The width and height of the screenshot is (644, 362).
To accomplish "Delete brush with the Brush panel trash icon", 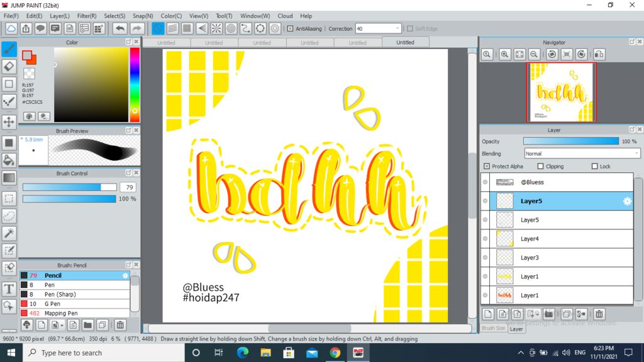I will [120, 325].
